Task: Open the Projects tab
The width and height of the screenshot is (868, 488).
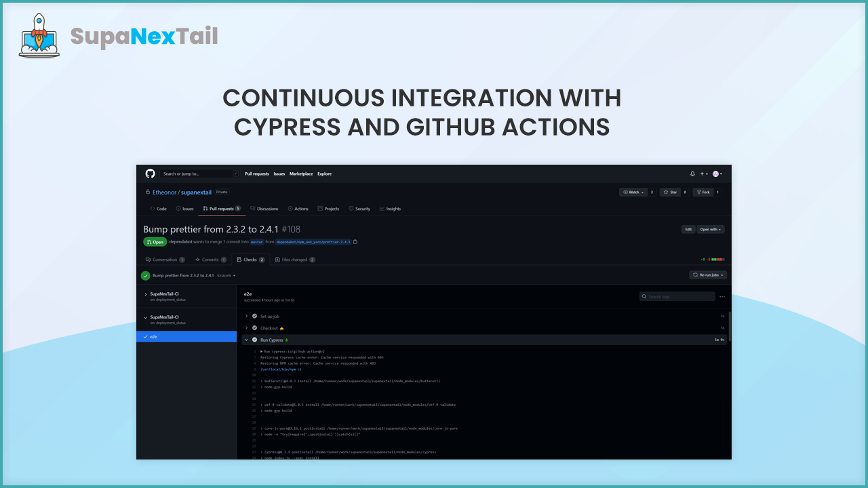Action: [x=328, y=209]
